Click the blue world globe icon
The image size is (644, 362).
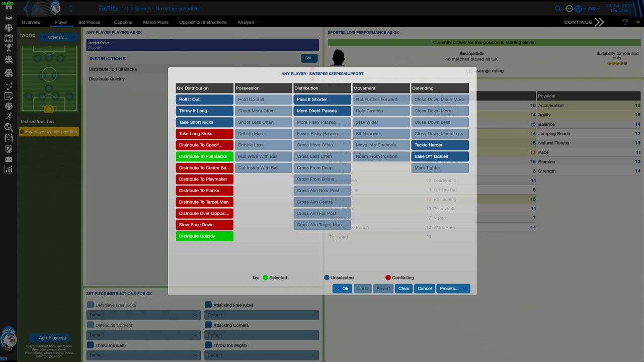point(579,9)
